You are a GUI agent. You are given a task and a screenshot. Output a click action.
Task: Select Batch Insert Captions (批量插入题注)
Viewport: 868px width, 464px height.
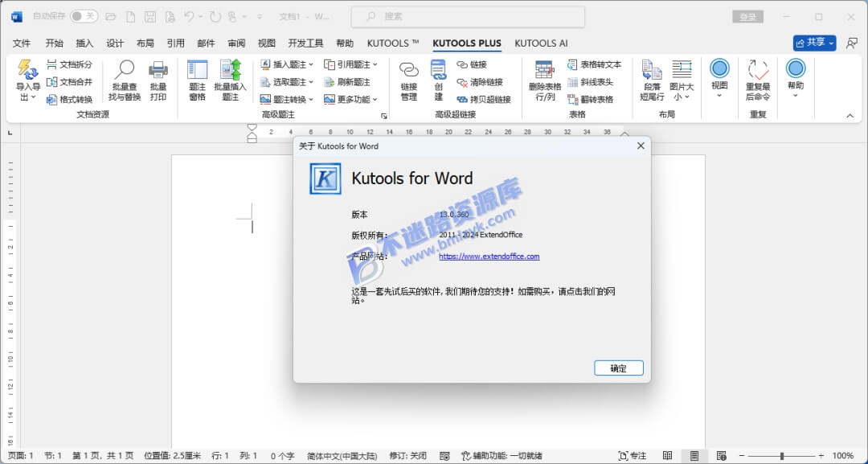click(231, 80)
